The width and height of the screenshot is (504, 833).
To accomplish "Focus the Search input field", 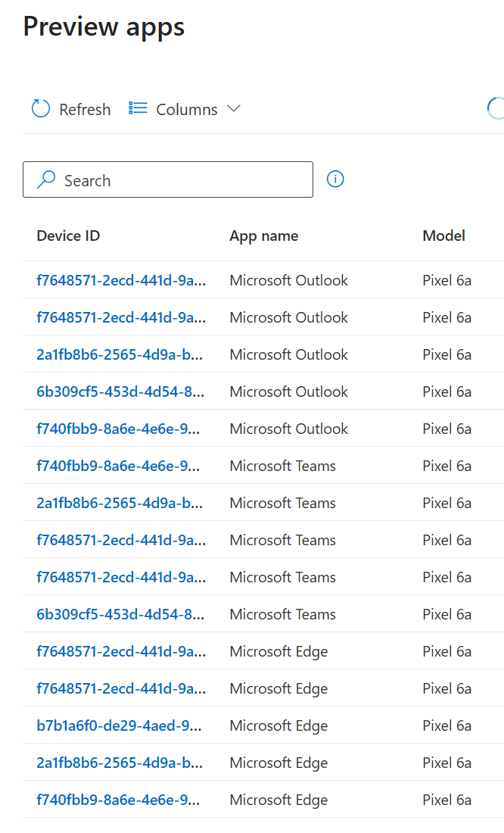I will [168, 179].
